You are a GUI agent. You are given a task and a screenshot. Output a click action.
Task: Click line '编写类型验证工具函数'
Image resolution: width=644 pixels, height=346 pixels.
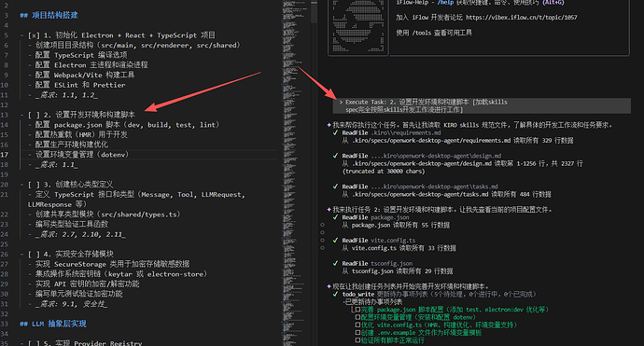click(72, 224)
